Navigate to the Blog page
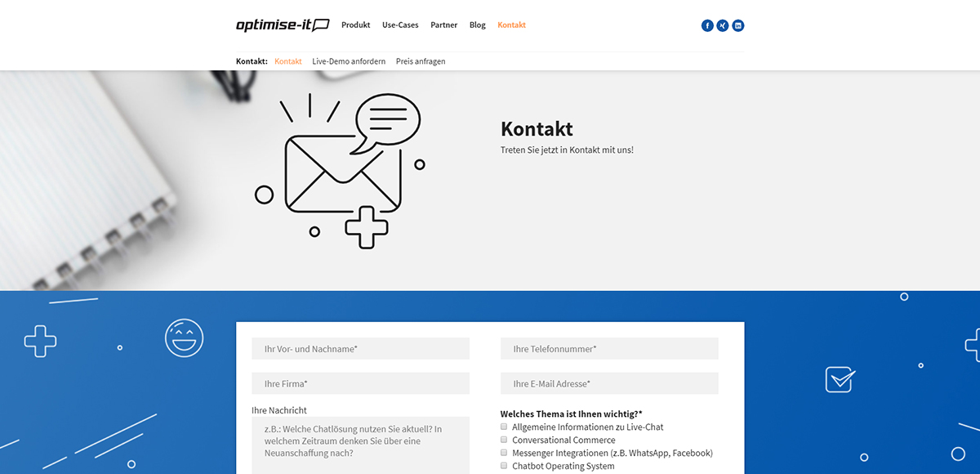Viewport: 980px width, 474px height. click(478, 25)
